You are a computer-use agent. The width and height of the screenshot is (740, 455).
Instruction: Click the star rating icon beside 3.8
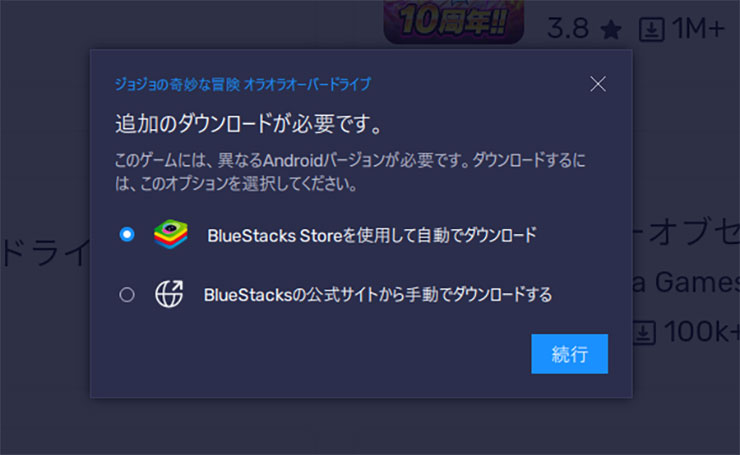coord(611,30)
